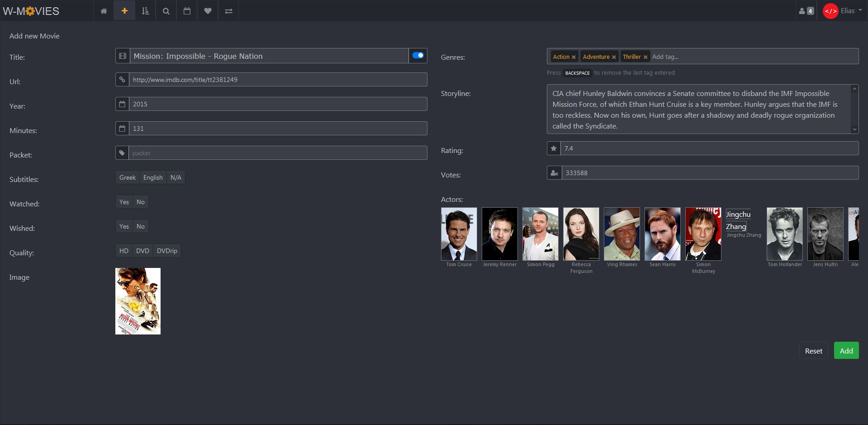Image resolution: width=868 pixels, height=425 pixels.
Task: Set Wished to Yes
Action: pyautogui.click(x=124, y=226)
